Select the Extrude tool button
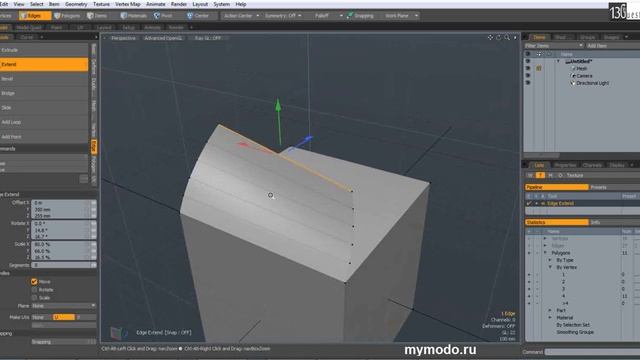The width and height of the screenshot is (640, 360). tap(44, 50)
